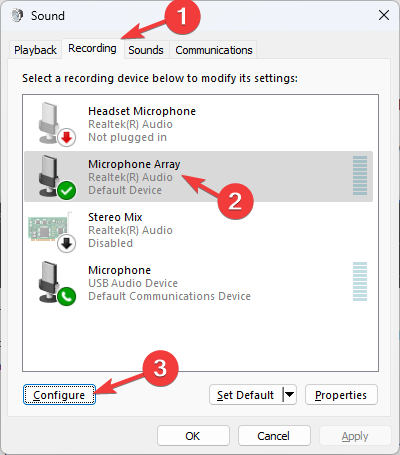Click the Microphone Array level meter
The height and width of the screenshot is (455, 400).
[x=360, y=176]
